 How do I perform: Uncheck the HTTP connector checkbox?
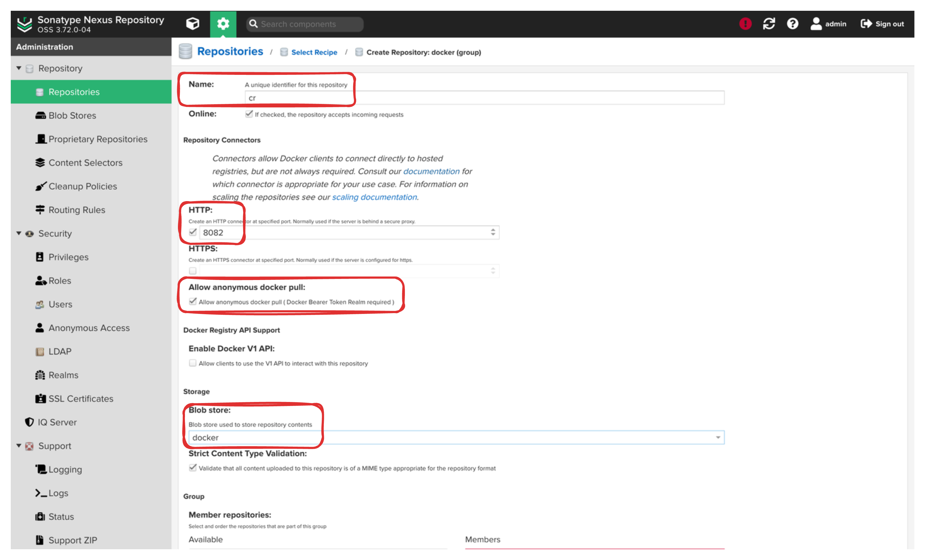tap(192, 232)
